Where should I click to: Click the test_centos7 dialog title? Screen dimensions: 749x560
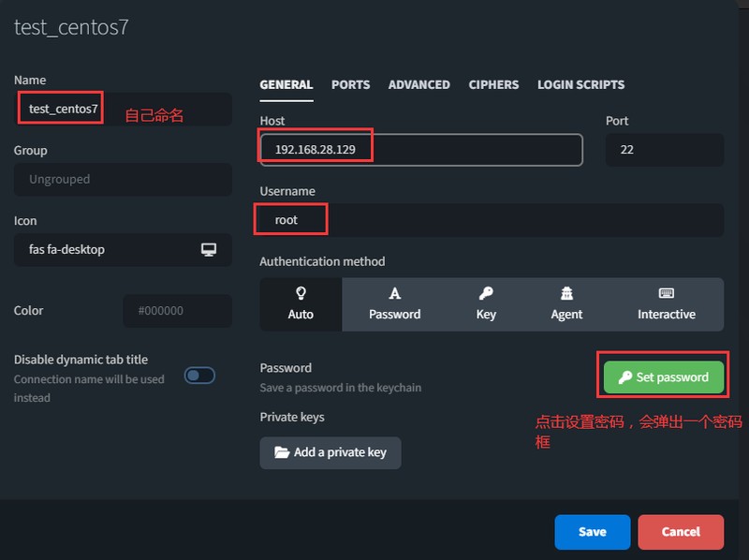[x=71, y=28]
